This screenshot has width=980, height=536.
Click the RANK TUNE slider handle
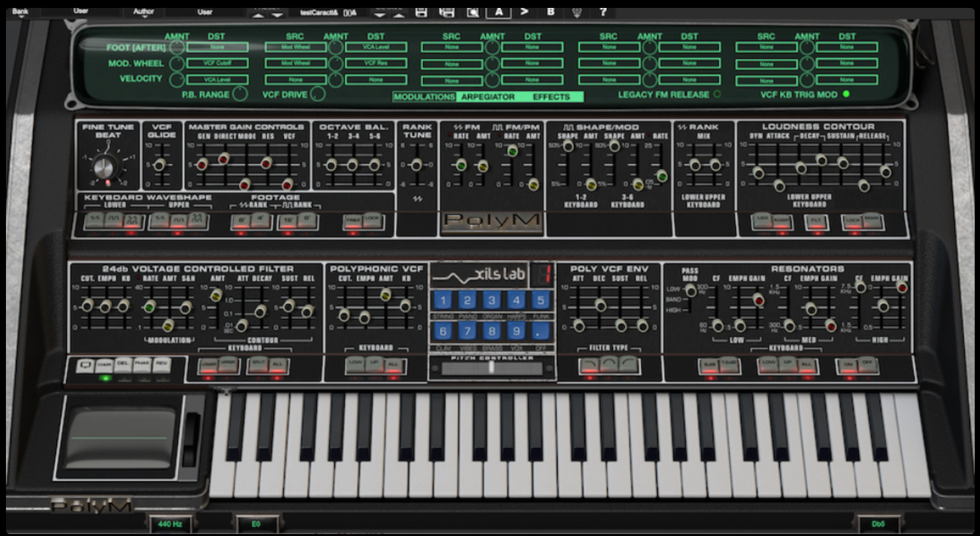416,165
